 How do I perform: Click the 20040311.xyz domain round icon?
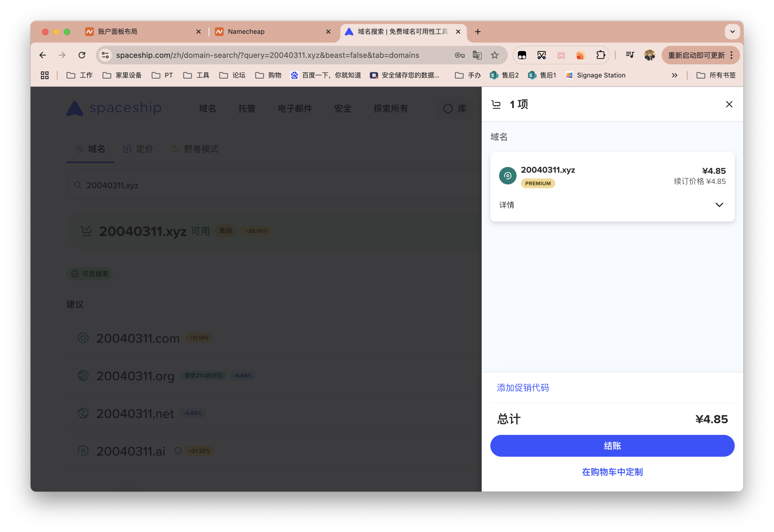pyautogui.click(x=508, y=176)
